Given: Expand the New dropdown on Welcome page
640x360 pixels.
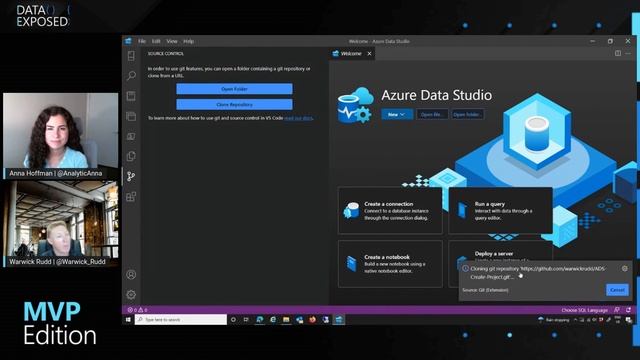Looking at the screenshot, I should (x=397, y=114).
